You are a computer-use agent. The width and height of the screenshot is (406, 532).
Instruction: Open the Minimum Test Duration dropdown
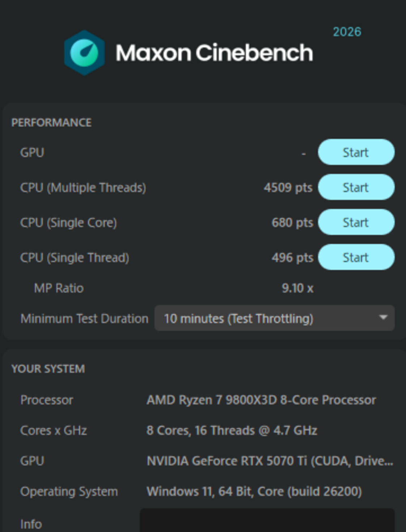click(274, 318)
